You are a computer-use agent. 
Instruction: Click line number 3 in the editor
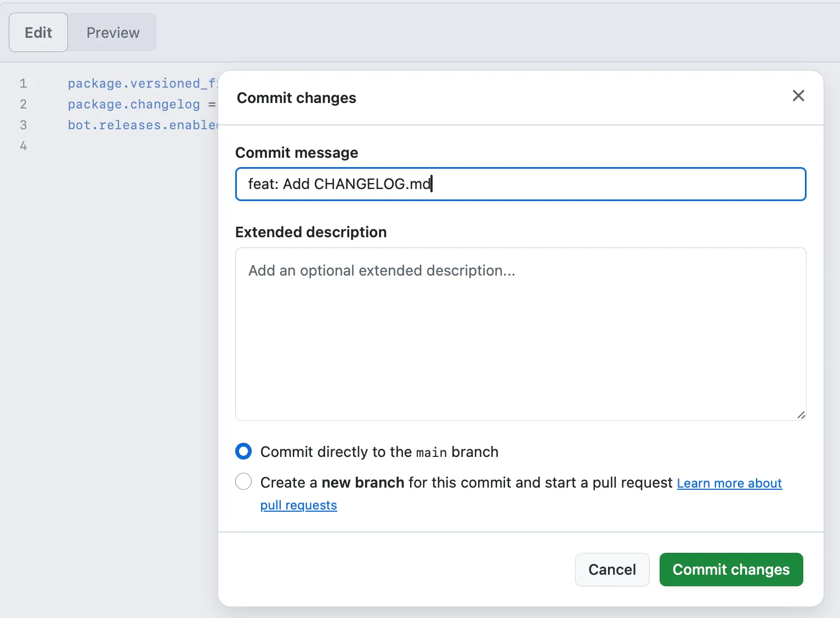pos(23,125)
